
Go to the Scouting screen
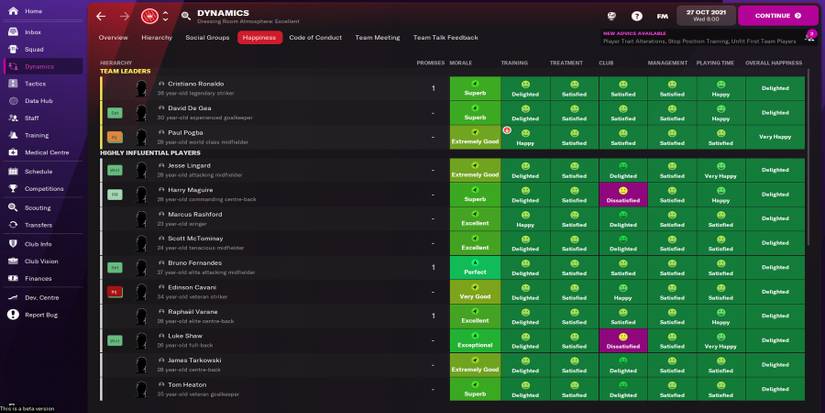[37, 208]
